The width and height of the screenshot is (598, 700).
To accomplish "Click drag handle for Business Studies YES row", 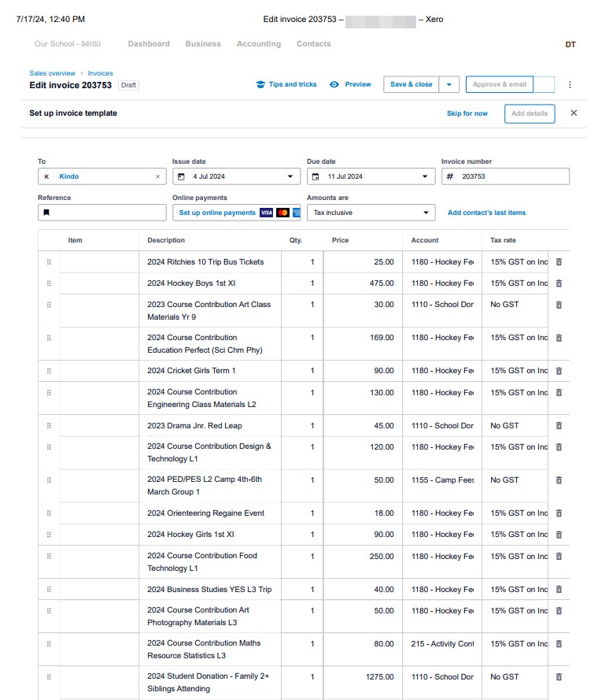I will click(49, 590).
